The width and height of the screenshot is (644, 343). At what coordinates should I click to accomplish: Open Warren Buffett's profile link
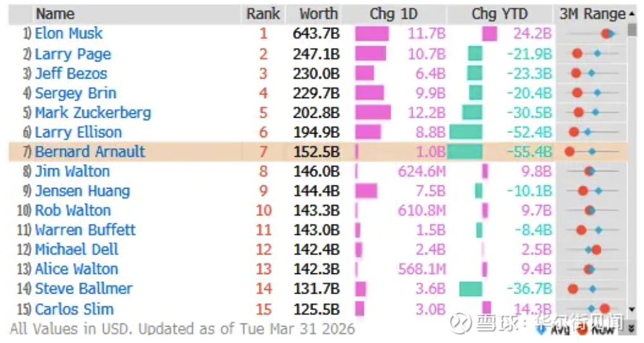click(x=85, y=230)
